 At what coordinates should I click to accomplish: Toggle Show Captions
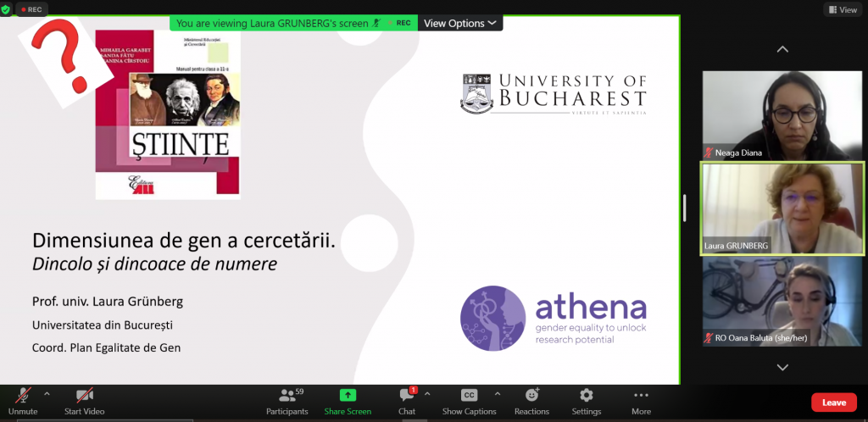pos(469,396)
